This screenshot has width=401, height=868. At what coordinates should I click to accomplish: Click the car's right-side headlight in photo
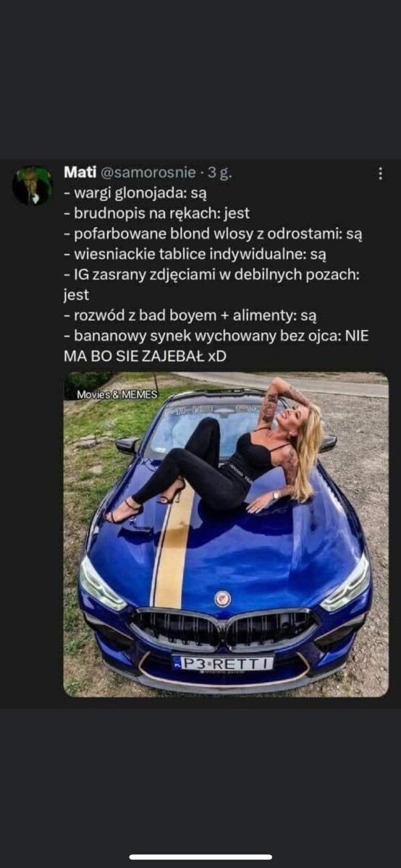tap(345, 583)
